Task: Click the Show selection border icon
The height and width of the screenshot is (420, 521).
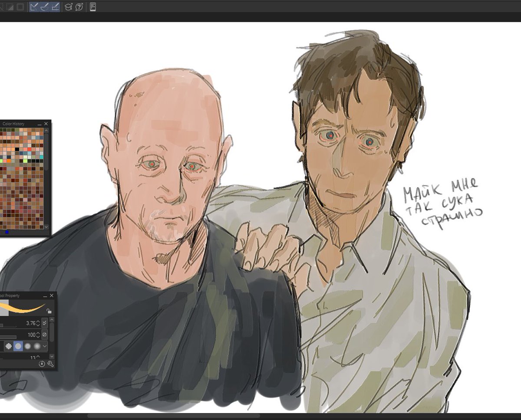Action: 20,7
